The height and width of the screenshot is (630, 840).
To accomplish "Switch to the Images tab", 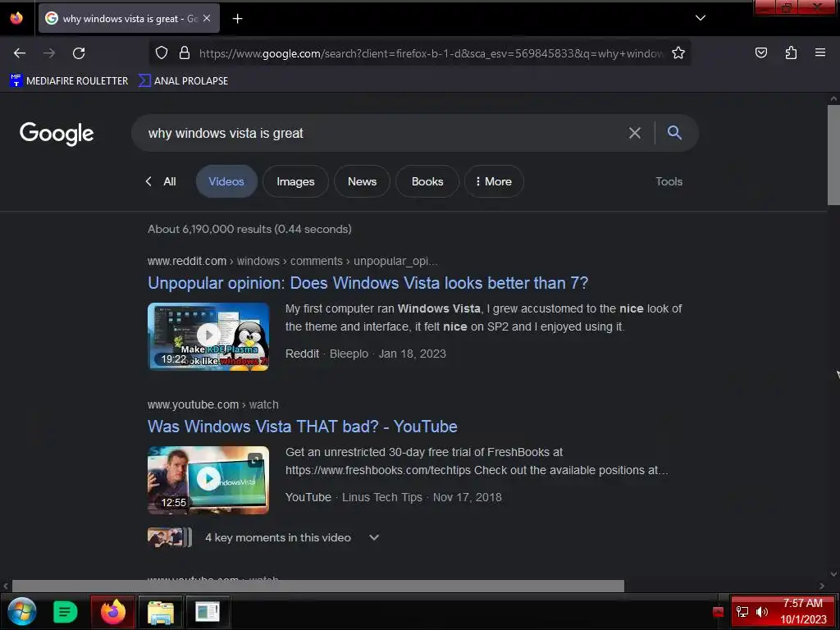I will tap(295, 181).
